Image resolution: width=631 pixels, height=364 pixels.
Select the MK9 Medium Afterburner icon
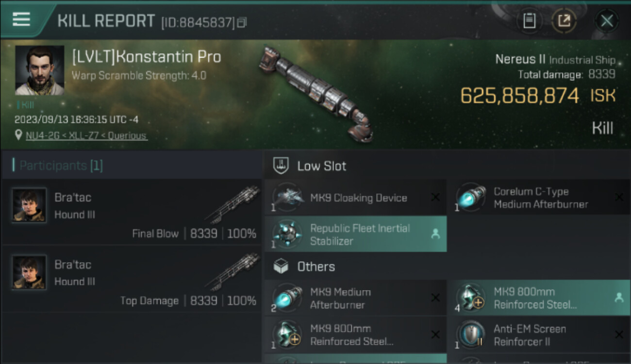pyautogui.click(x=287, y=298)
